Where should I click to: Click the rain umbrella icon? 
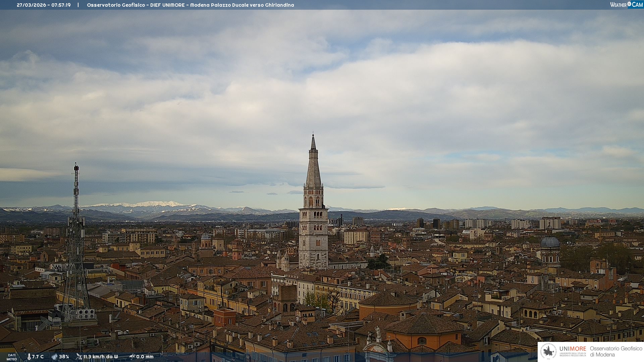[x=132, y=357]
